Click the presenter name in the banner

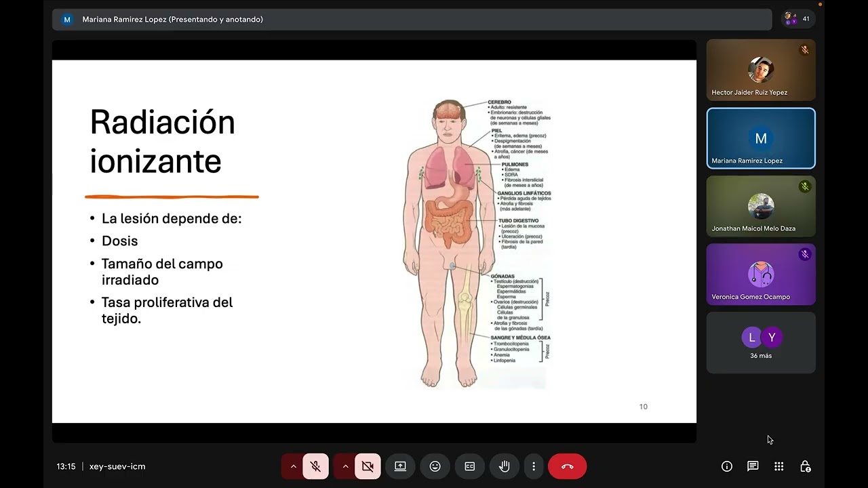coord(172,20)
